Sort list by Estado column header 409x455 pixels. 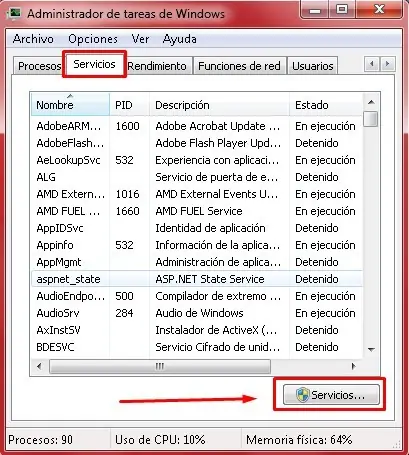pyautogui.click(x=325, y=105)
